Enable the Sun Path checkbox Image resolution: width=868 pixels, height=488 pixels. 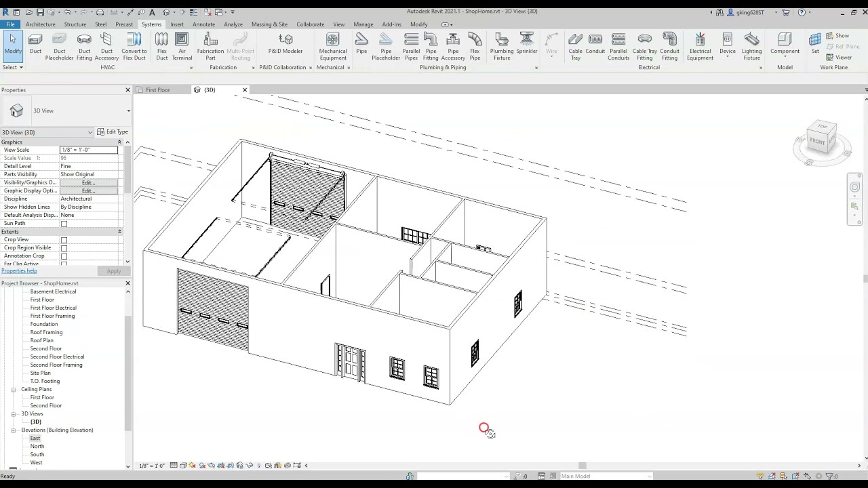[64, 224]
